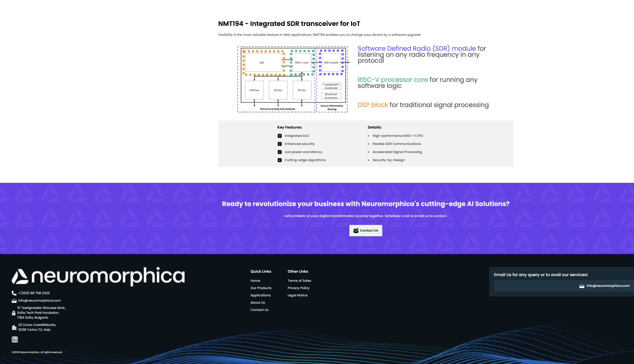This screenshot has width=634, height=364.
Task: Click 'Data processing and compute' diagram label
Action: pos(278,109)
